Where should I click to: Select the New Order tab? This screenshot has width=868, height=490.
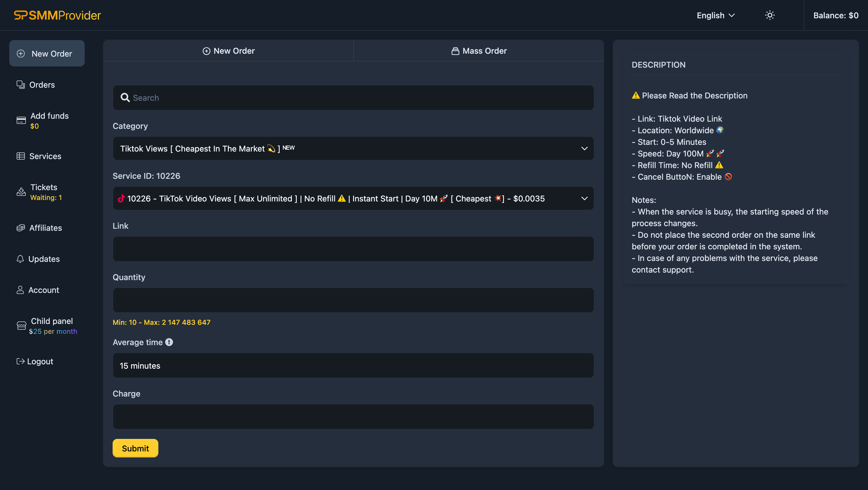[x=228, y=51]
